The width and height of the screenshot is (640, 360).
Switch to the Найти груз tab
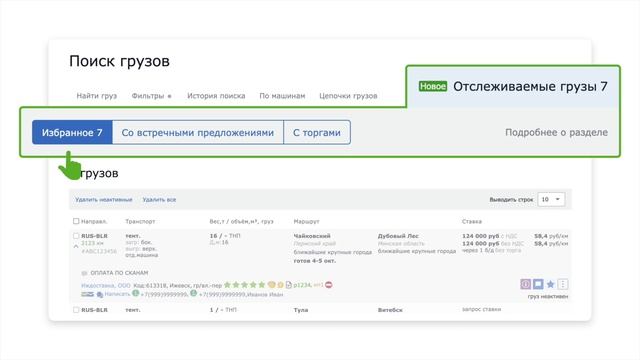96,96
